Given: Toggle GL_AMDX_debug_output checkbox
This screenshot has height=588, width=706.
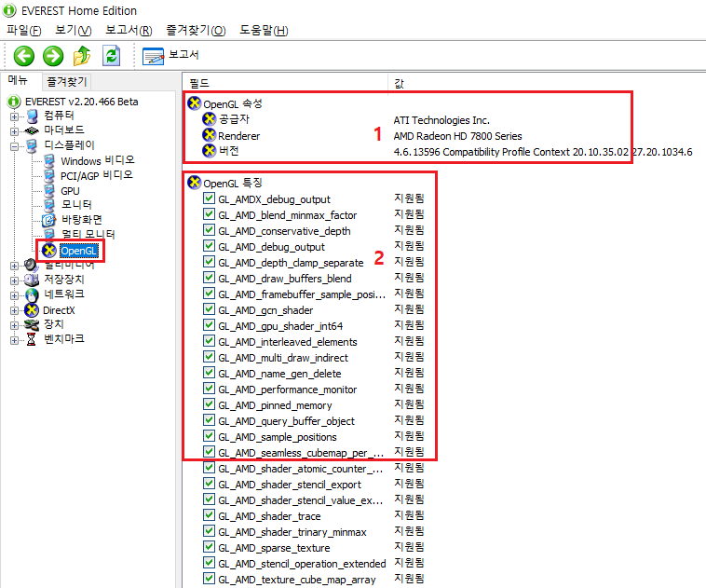Looking at the screenshot, I should coord(209,198).
